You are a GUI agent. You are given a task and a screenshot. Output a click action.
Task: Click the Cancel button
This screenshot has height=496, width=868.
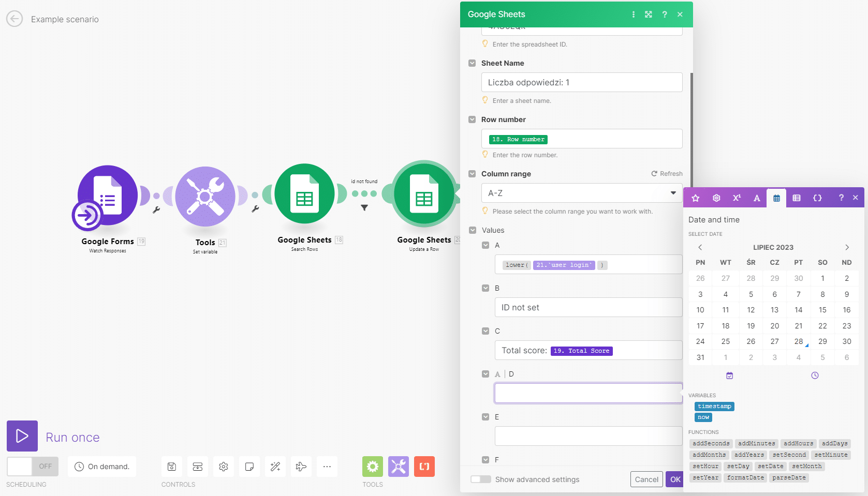646,479
